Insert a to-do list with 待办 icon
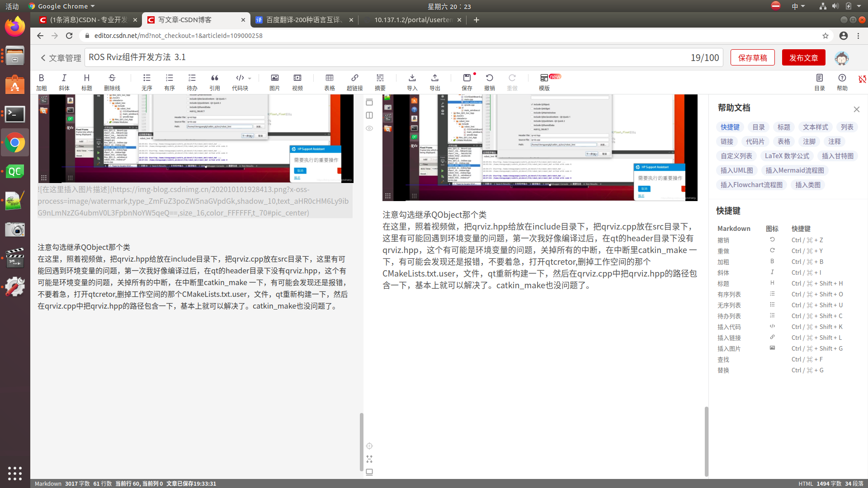This screenshot has width=868, height=488. click(x=192, y=78)
